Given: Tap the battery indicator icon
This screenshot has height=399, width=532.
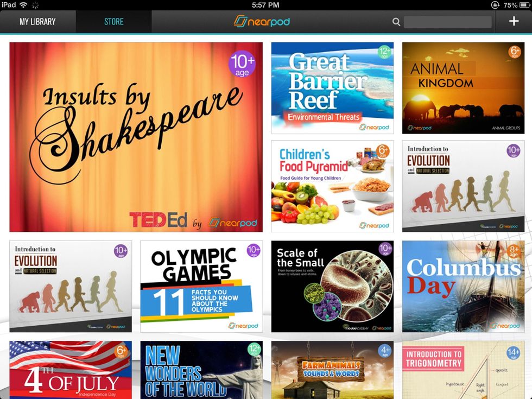Looking at the screenshot, I should [x=524, y=5].
